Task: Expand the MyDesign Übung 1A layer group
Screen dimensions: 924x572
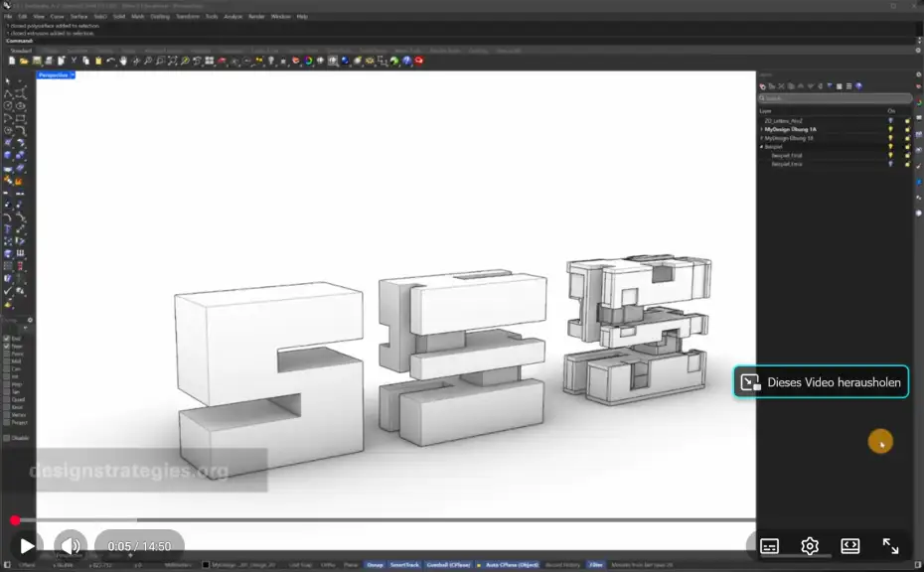Action: [x=761, y=129]
